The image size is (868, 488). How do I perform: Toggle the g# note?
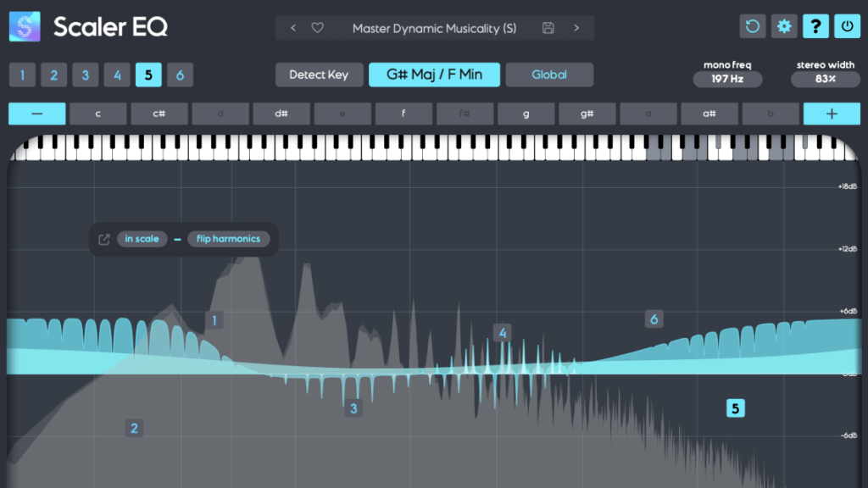click(587, 114)
